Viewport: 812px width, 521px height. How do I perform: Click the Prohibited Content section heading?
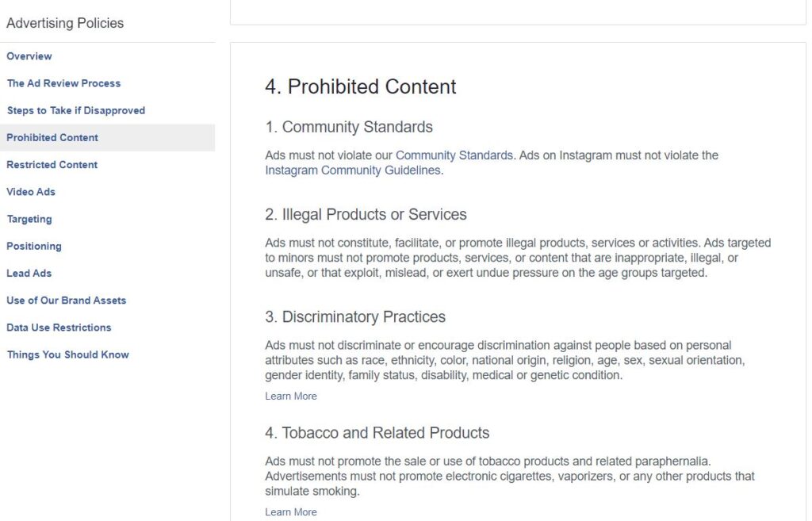tap(361, 87)
